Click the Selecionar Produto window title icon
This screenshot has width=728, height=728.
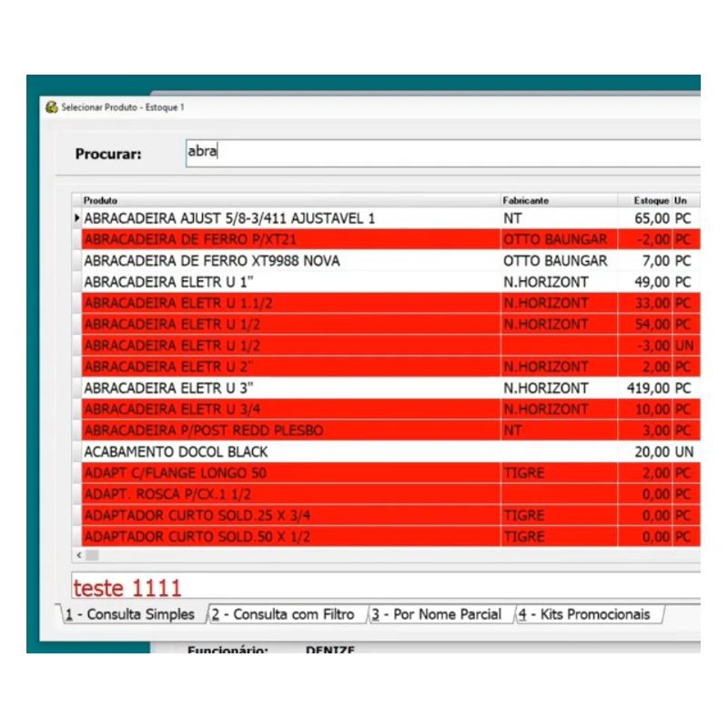51,107
